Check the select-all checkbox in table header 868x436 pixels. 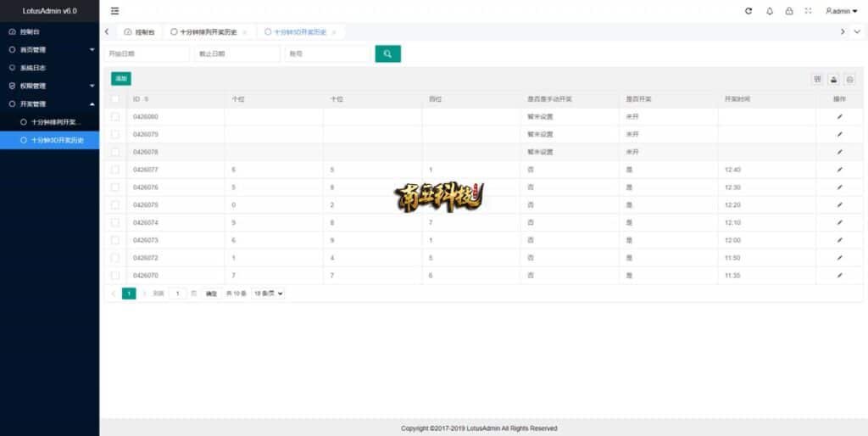click(x=115, y=99)
